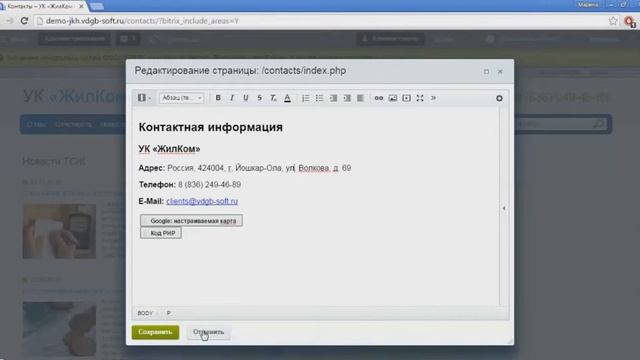Bookmark this page with the star
Image resolution: width=640 pixels, height=360 pixels.
[x=613, y=21]
